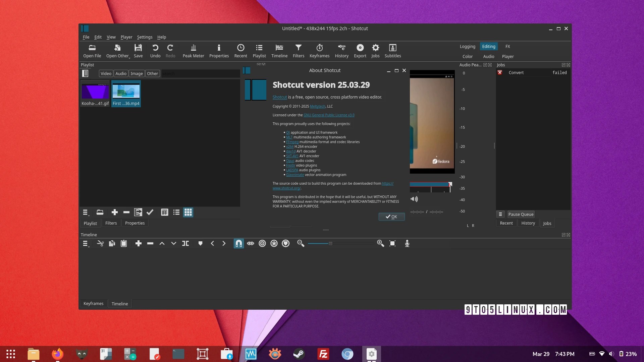Open the Jobs panel menu button
Screen dimensions: 644x362
tap(500, 215)
